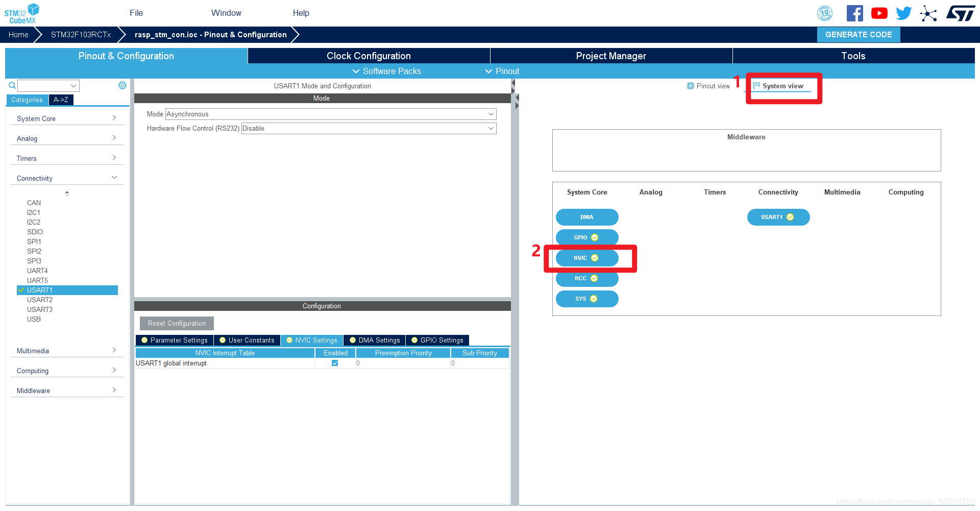Expand the Computing category
Screen dimensions: 980x511
coord(67,371)
